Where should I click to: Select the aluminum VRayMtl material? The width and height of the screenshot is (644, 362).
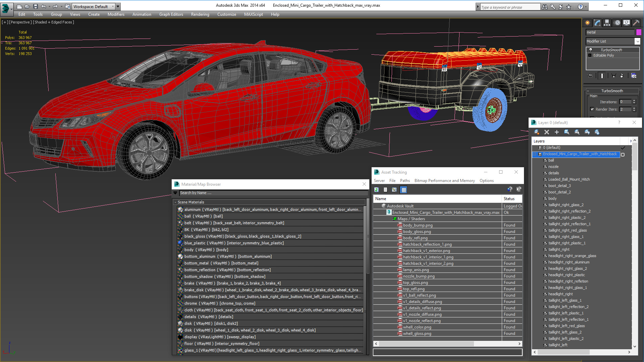pyautogui.click(x=270, y=209)
